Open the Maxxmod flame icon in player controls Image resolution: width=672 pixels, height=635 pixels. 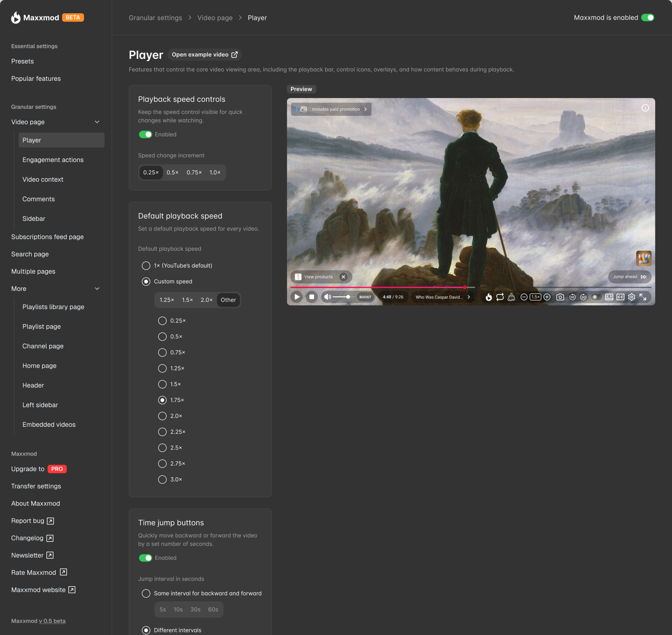point(489,297)
